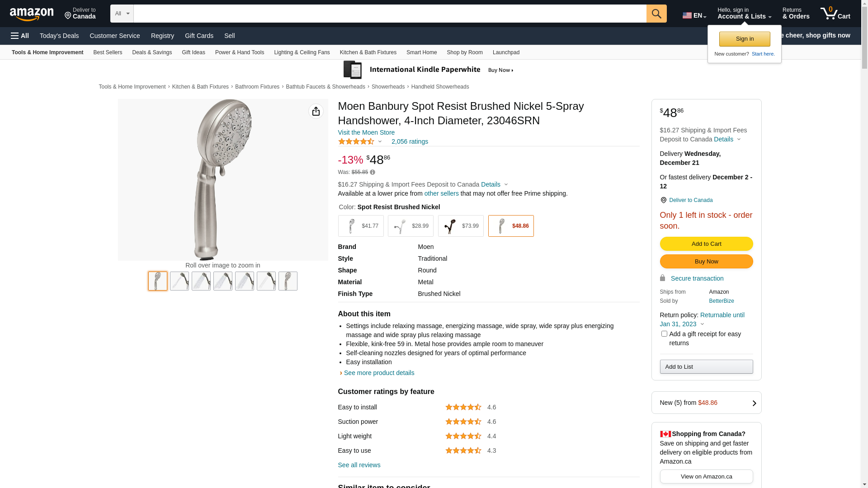The width and height of the screenshot is (868, 488).
Task: Check the gift receipt checkbox
Action: pyautogui.click(x=664, y=334)
